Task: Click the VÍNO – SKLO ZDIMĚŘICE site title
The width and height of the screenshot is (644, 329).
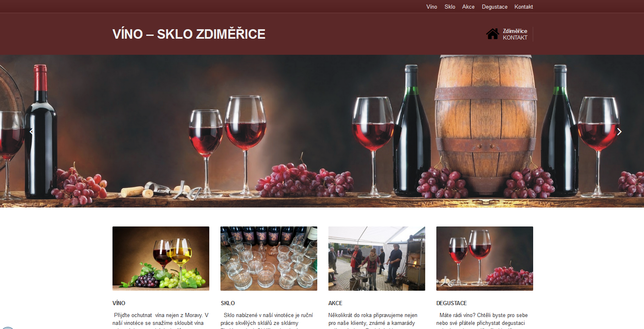Action: coord(189,34)
